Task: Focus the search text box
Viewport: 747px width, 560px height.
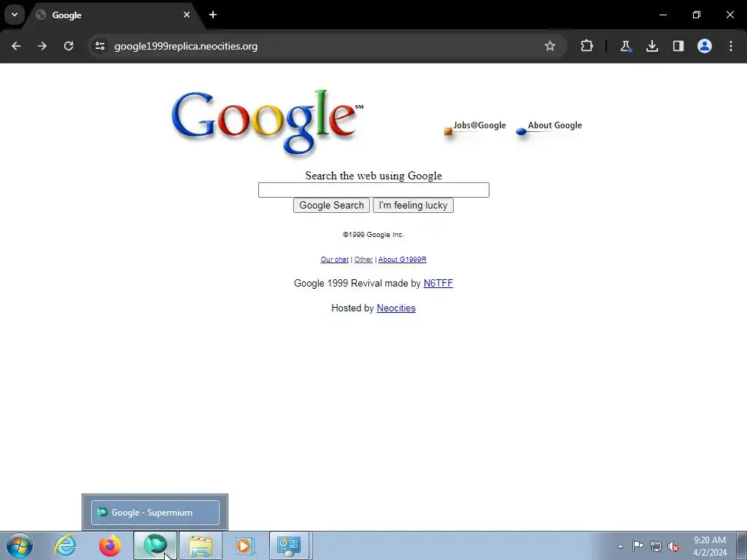Action: click(x=373, y=190)
